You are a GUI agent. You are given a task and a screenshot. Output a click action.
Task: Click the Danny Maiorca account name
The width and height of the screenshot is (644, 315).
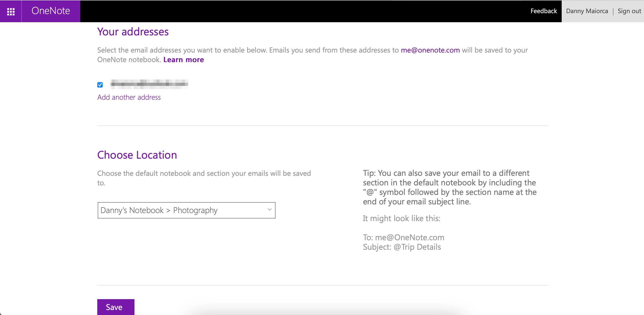[x=587, y=11]
